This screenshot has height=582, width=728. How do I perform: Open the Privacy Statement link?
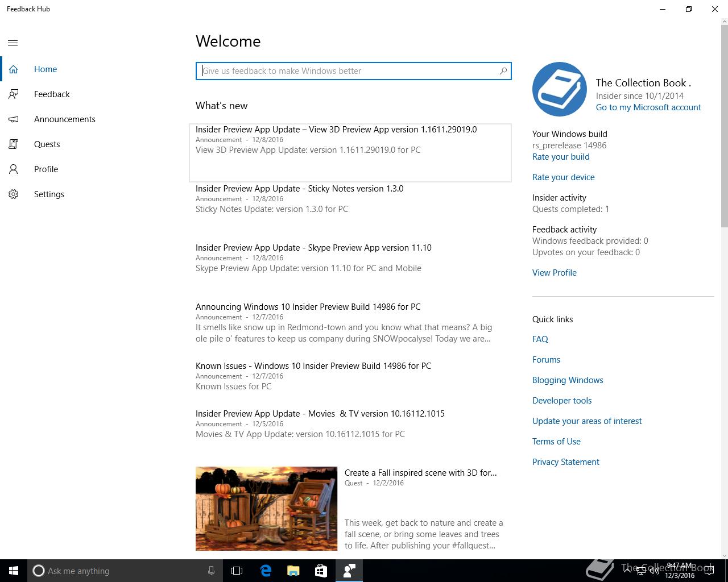coord(565,462)
